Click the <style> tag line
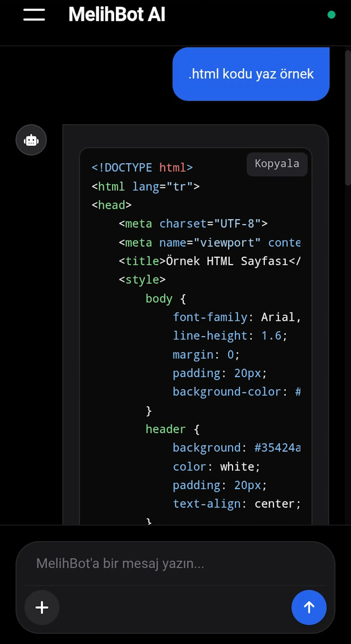 [x=142, y=279]
